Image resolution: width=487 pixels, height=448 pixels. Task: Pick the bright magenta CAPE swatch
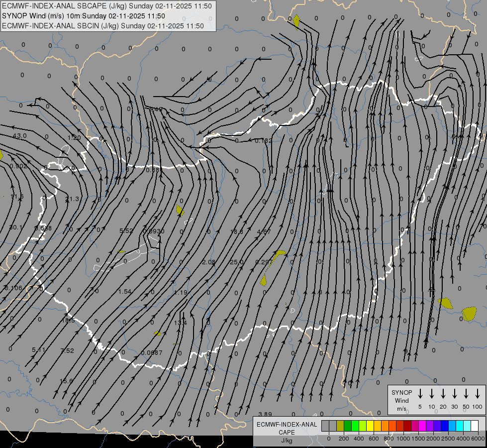pyautogui.click(x=422, y=426)
